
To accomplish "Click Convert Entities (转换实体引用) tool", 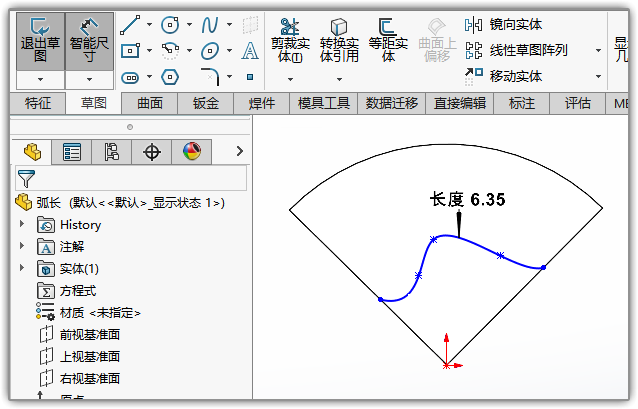I will (339, 40).
